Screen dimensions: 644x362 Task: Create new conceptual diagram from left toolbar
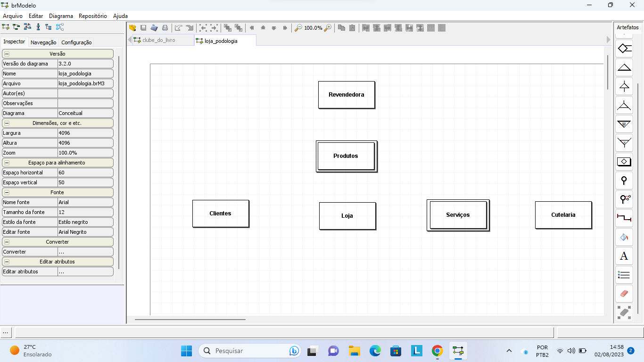point(6,27)
